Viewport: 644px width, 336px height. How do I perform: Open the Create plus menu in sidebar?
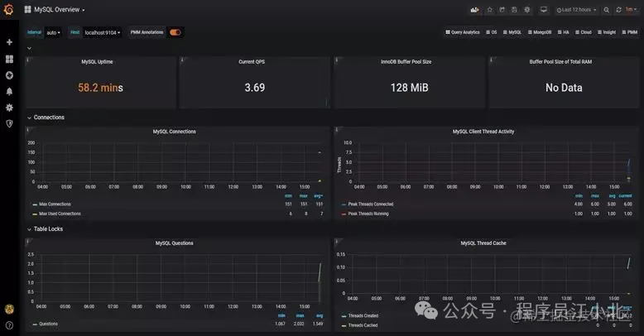click(9, 42)
